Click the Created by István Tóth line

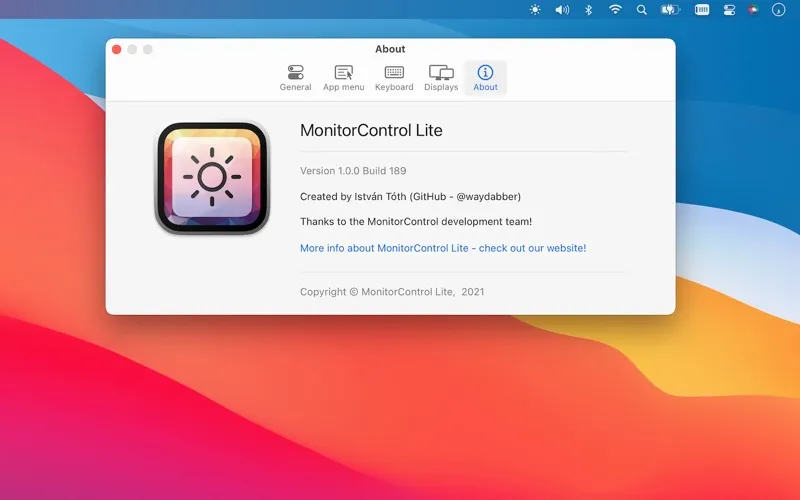click(x=410, y=196)
